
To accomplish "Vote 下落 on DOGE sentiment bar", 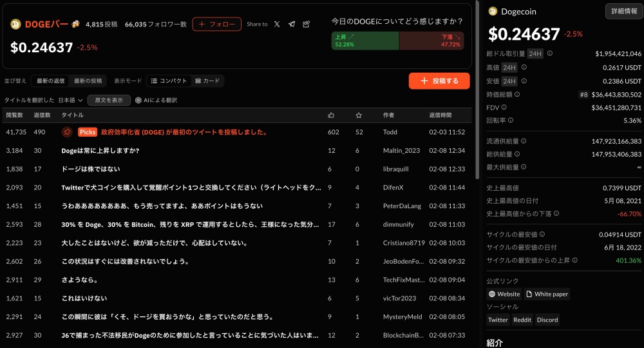I will [431, 41].
